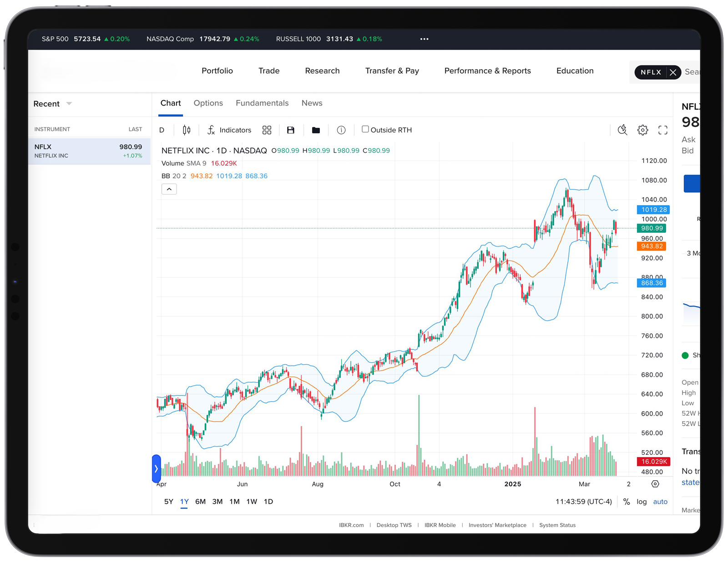Toggle the percent scale mode
The width and height of the screenshot is (728, 563).
(x=627, y=502)
